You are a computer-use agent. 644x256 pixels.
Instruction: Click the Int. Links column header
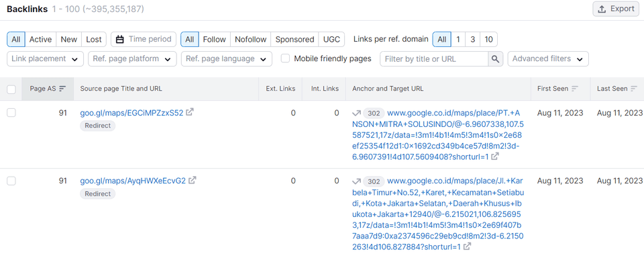click(325, 89)
